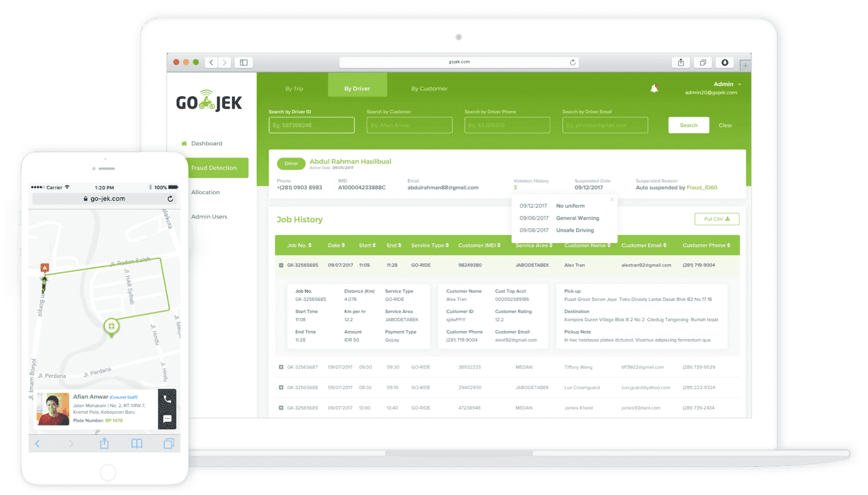Click the browser share icon
Screen dimensions: 868x495
pos(681,62)
